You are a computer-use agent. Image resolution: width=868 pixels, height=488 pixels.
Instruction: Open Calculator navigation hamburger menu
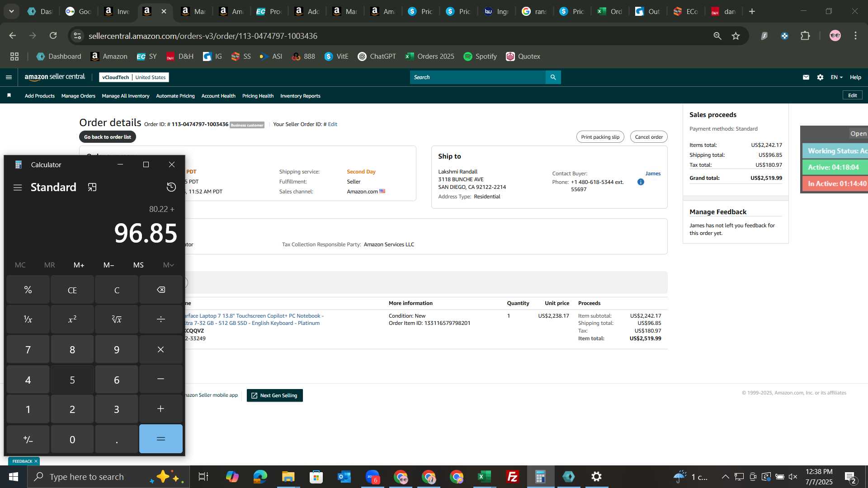[x=18, y=188]
